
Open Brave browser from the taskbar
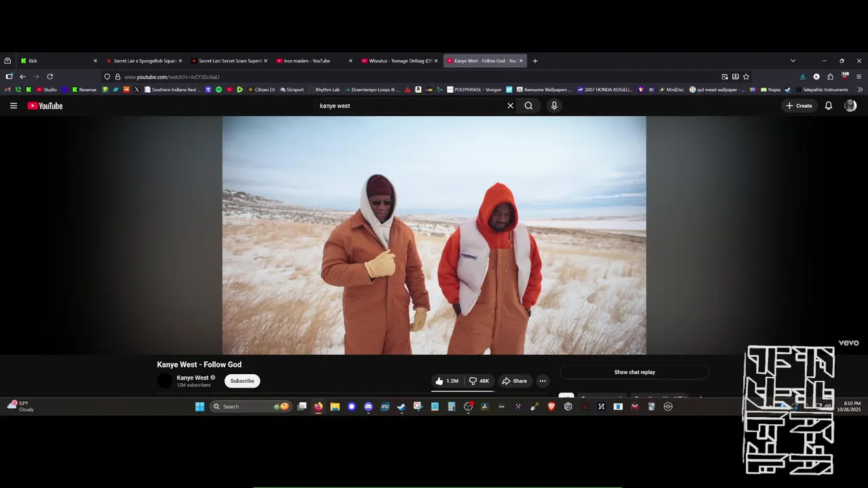[551, 407]
